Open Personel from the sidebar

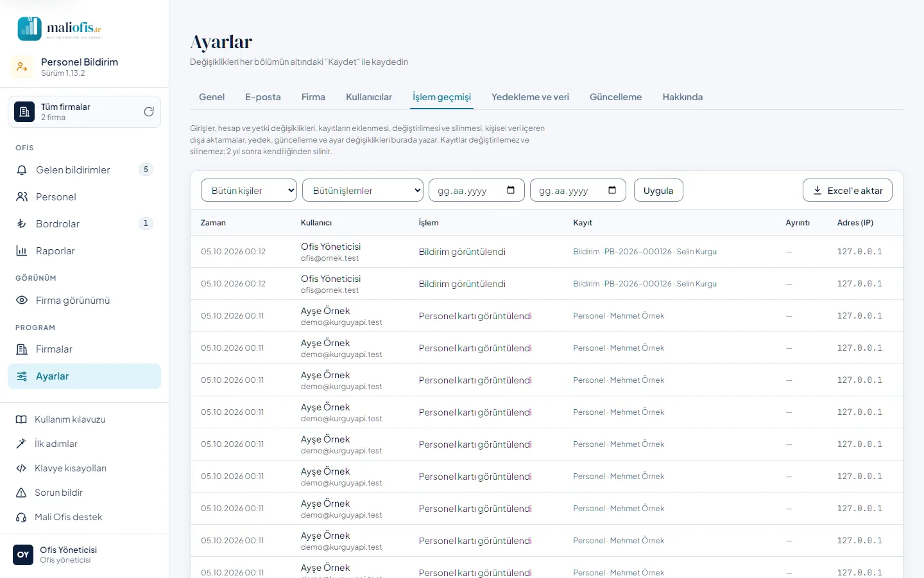click(84, 197)
